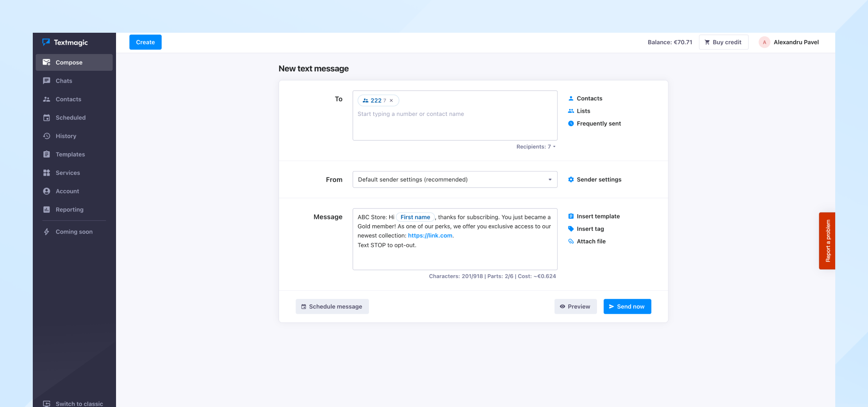The height and width of the screenshot is (407, 868).
Task: Click Contacts link beside the To field
Action: [x=589, y=99]
